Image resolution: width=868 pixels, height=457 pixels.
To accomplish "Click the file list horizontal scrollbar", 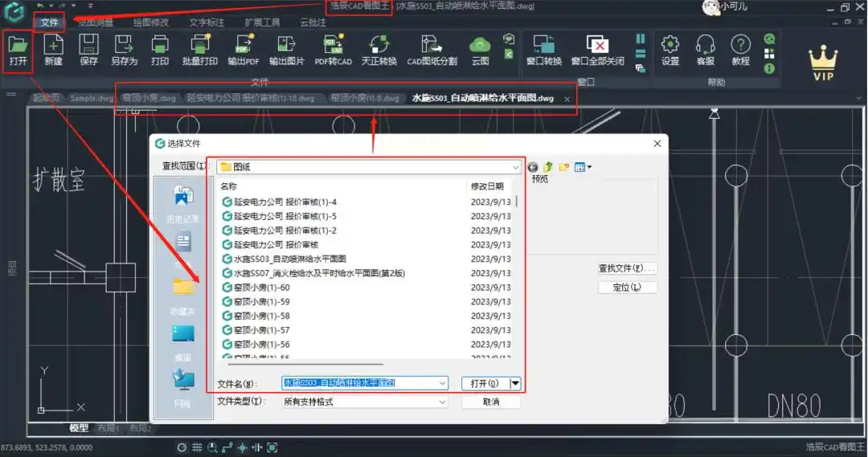I will 305,365.
